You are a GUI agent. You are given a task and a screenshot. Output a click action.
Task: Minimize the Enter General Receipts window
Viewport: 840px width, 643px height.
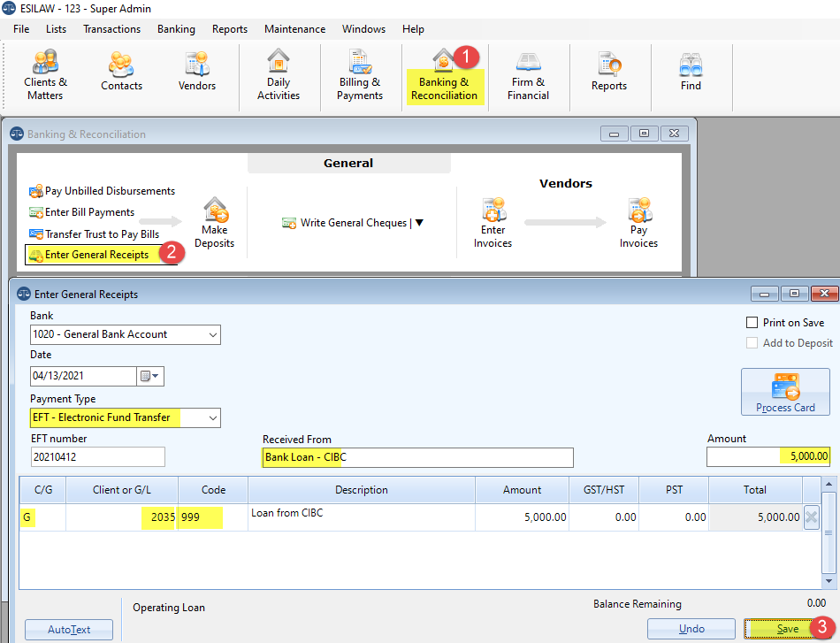pyautogui.click(x=765, y=294)
